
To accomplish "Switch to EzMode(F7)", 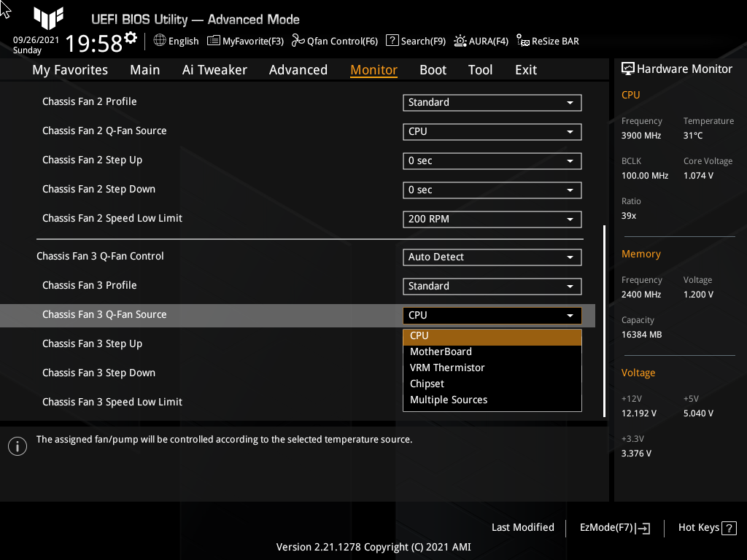I will tap(614, 527).
